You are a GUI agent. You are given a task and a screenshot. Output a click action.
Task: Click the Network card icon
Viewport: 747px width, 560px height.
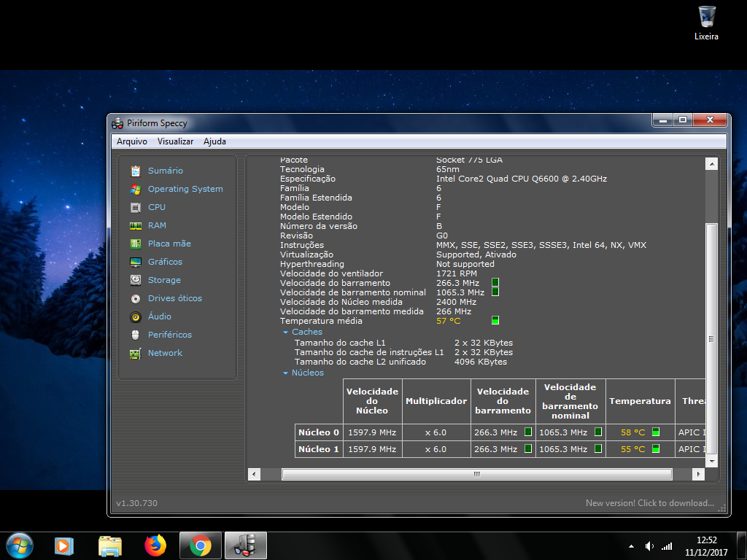pos(136,354)
